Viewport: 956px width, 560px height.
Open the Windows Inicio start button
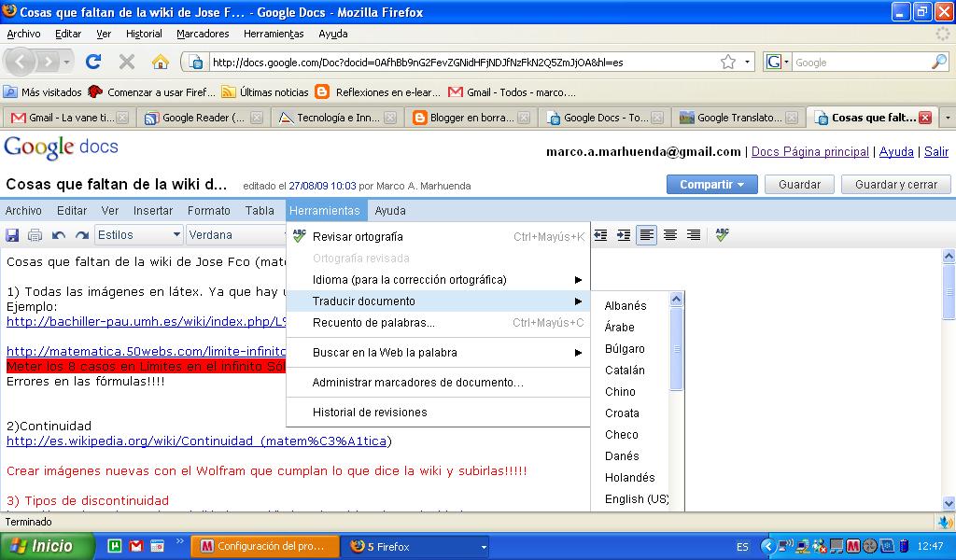tap(47, 547)
